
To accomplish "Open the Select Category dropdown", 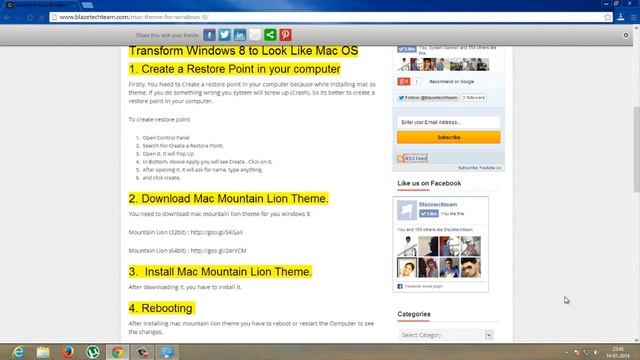I will coord(446,335).
